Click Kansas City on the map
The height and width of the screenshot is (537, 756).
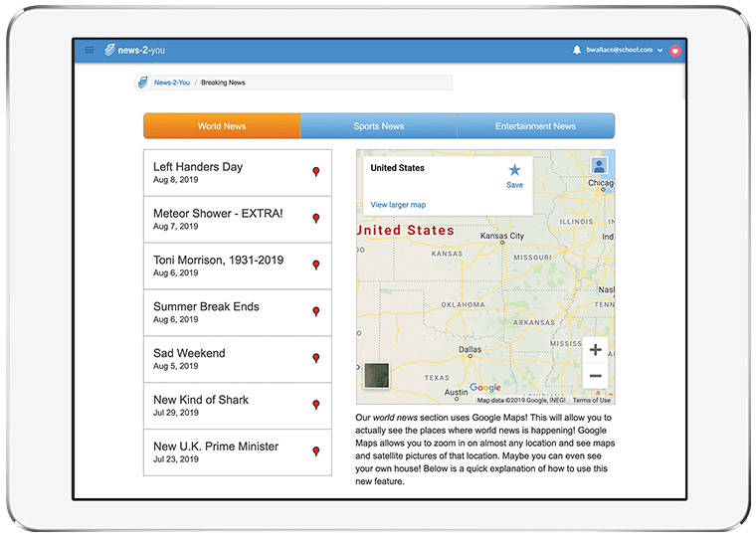[x=502, y=236]
